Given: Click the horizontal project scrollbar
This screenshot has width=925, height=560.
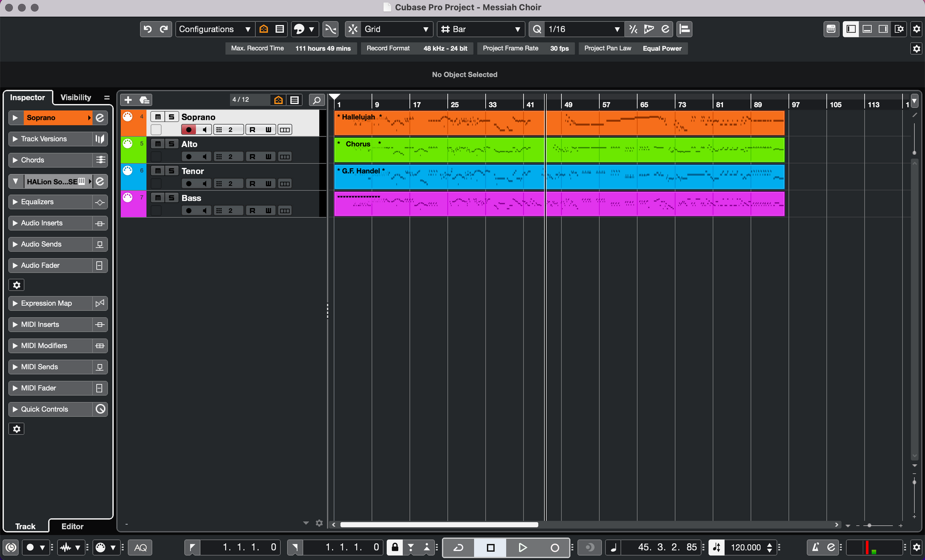Looking at the screenshot, I should pyautogui.click(x=439, y=525).
